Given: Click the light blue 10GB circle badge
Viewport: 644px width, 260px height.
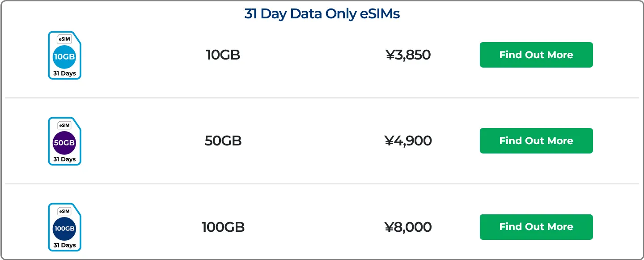Looking at the screenshot, I should pyautogui.click(x=64, y=57).
